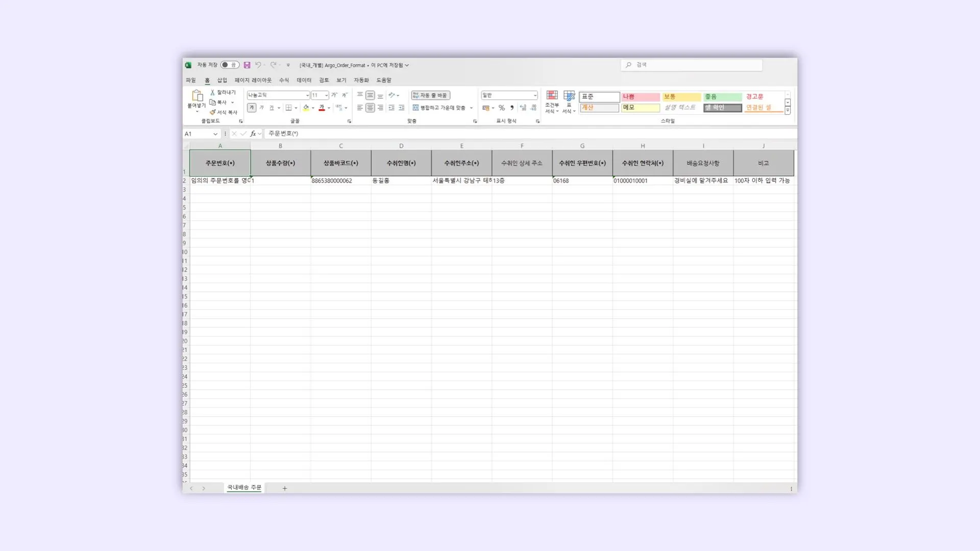The height and width of the screenshot is (551, 980).
Task: Click the Undo arrow icon
Action: tap(258, 65)
